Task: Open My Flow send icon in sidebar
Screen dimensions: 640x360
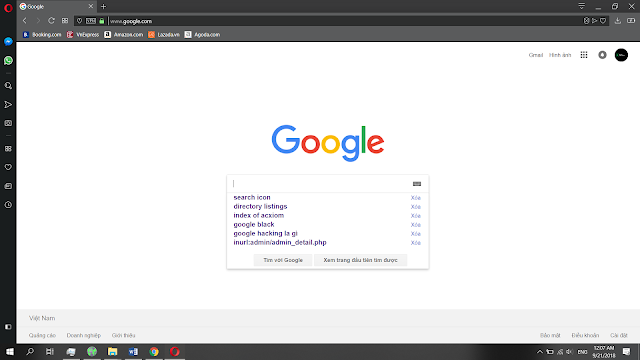Action: point(8,105)
